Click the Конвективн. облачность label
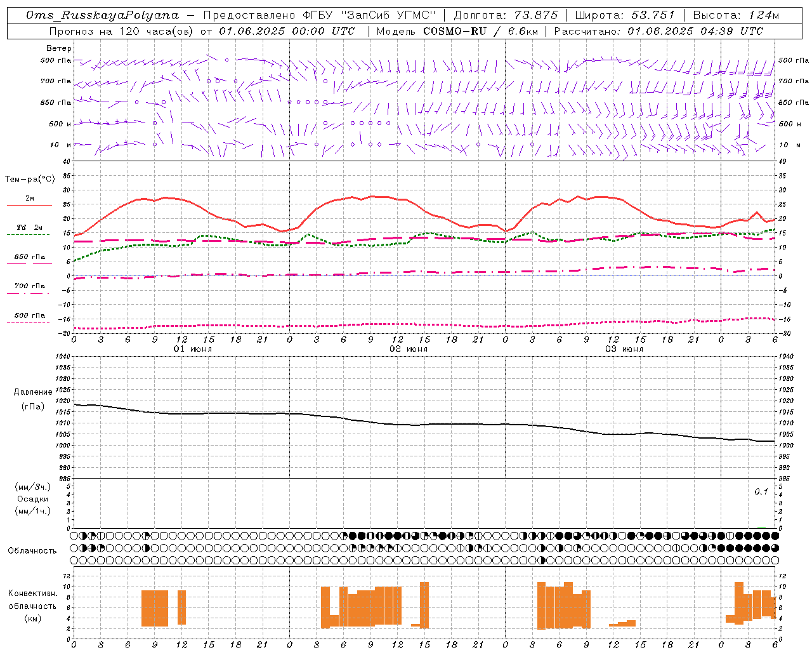 pos(33,600)
